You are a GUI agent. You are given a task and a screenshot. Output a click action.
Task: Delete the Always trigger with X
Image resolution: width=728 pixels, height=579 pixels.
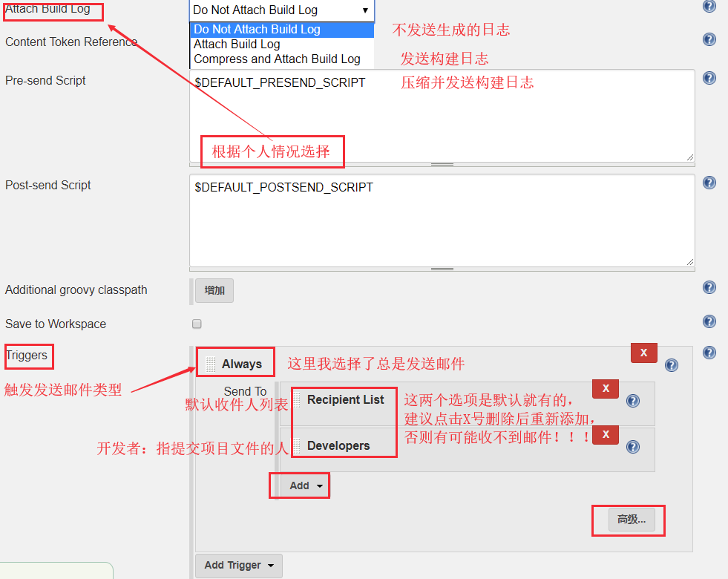tap(644, 353)
